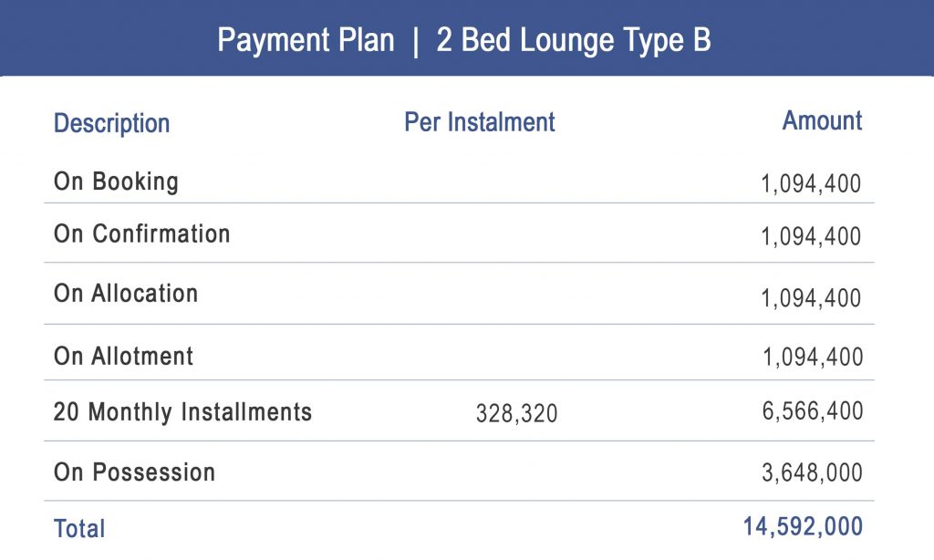The width and height of the screenshot is (934, 560).
Task: Click 2 Bed Lounge Type B text
Action: tap(574, 40)
